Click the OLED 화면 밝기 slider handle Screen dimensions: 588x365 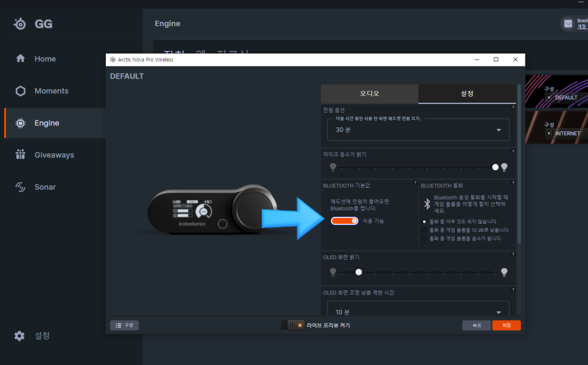tap(359, 272)
